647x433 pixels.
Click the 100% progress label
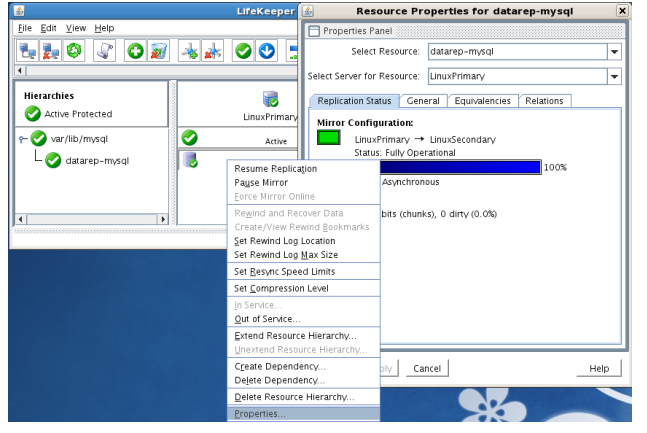tap(555, 168)
